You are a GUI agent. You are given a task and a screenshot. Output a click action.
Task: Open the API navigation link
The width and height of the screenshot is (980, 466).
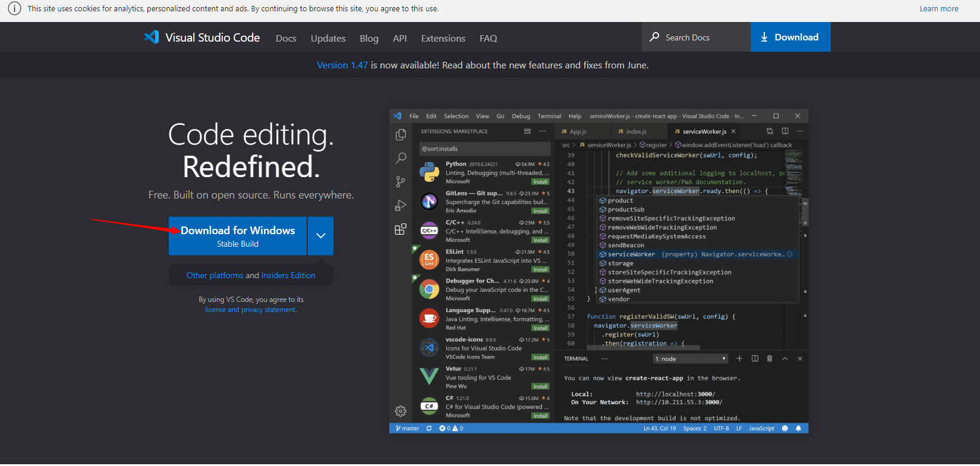(x=400, y=38)
